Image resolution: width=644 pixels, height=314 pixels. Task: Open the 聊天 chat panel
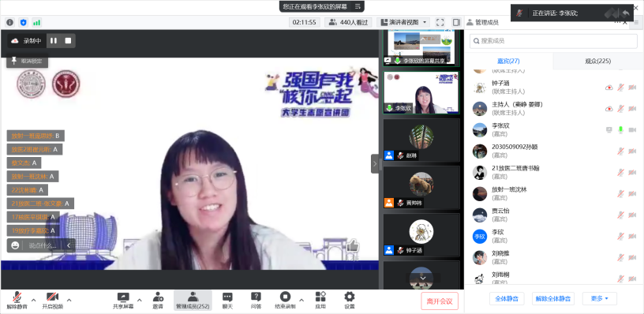pos(227,301)
